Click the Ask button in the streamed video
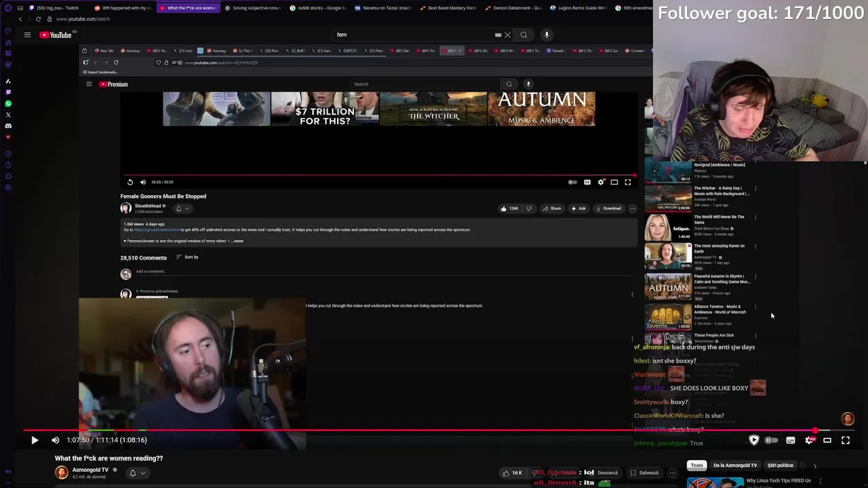Viewport: 868px width, 488px height. pyautogui.click(x=578, y=209)
